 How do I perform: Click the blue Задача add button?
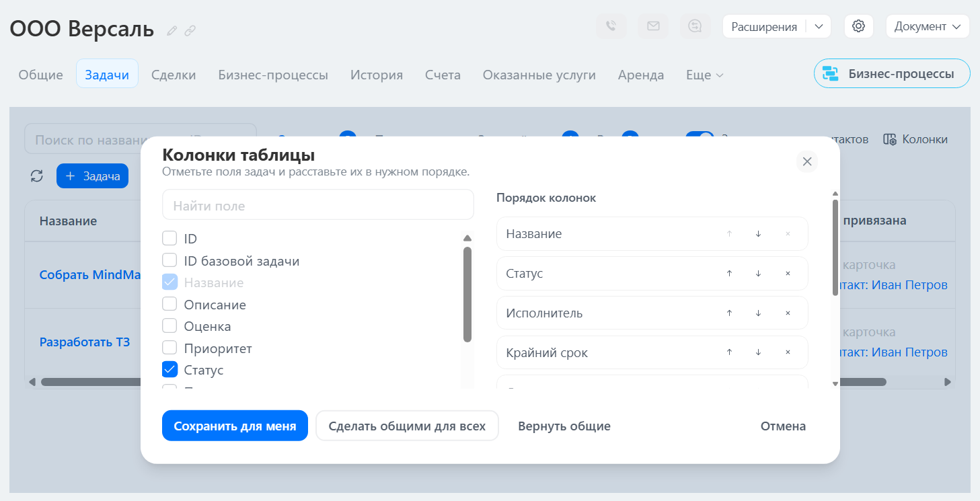pos(92,176)
